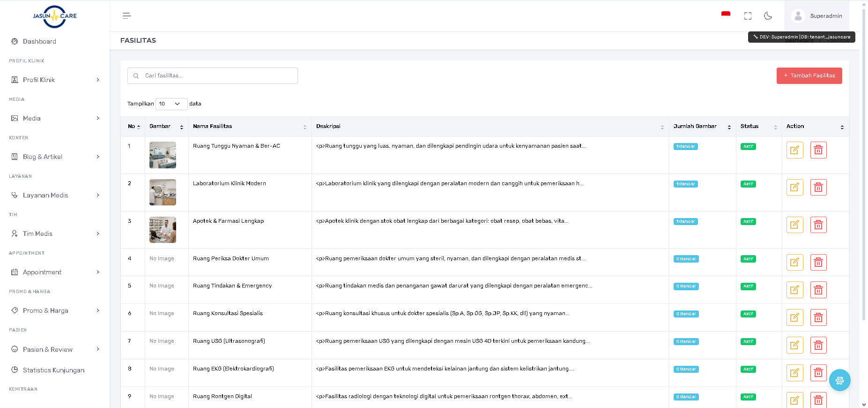
Task: Edit the Ruang USG (Ultrasonografi) entry
Action: pos(794,345)
